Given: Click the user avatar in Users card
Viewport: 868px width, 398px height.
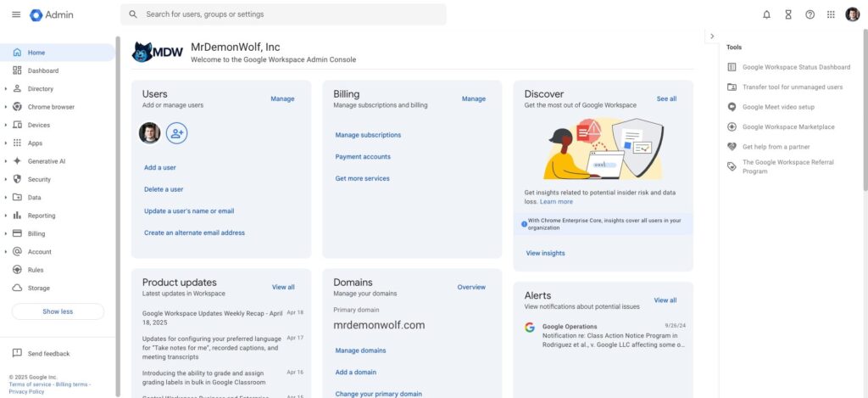Looking at the screenshot, I should [x=149, y=133].
